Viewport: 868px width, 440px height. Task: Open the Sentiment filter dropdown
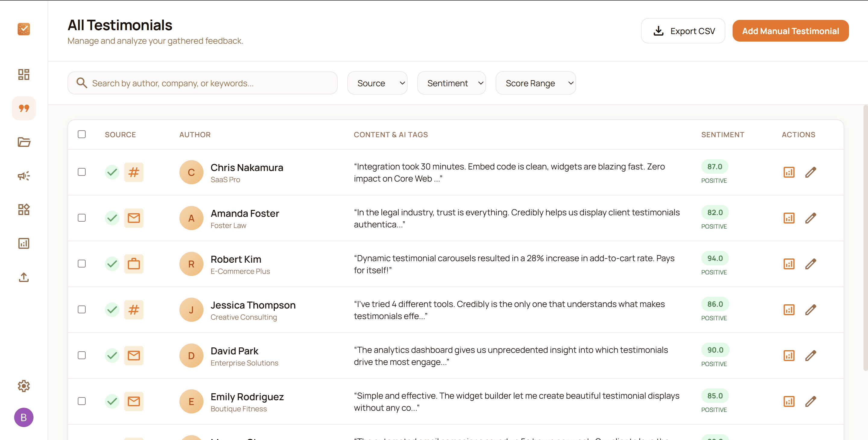(452, 83)
